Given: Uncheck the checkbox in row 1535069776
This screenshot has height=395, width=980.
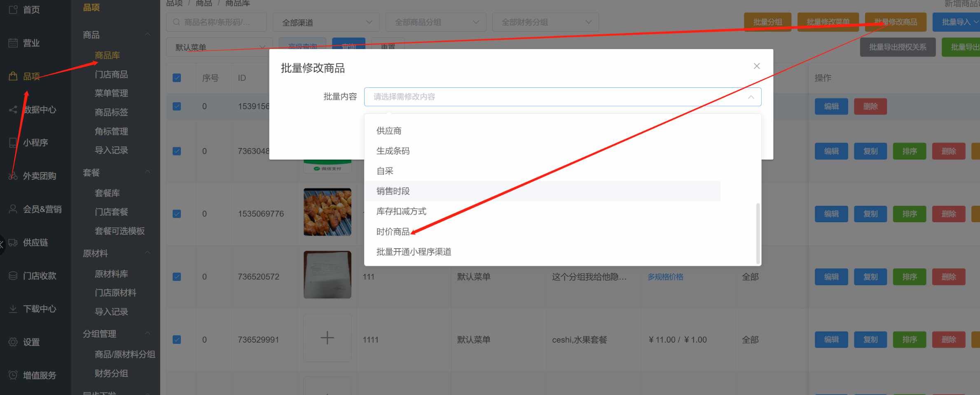Looking at the screenshot, I should tap(177, 214).
